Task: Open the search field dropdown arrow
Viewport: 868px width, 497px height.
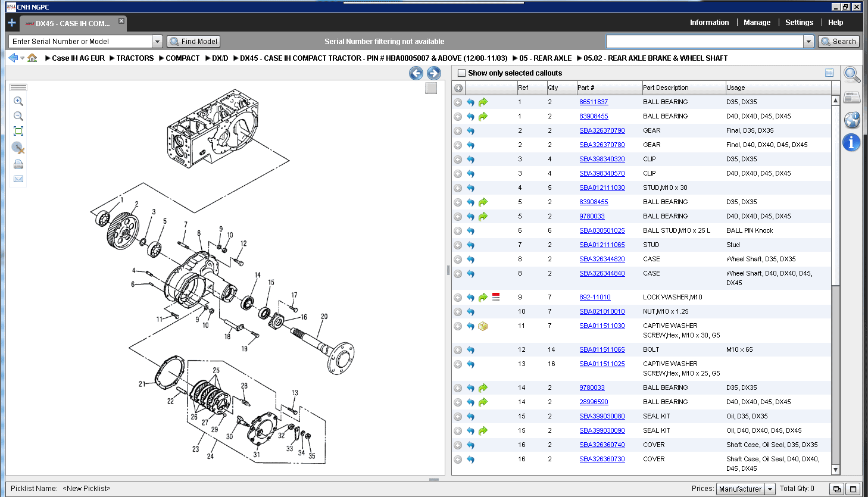Action: (x=808, y=42)
